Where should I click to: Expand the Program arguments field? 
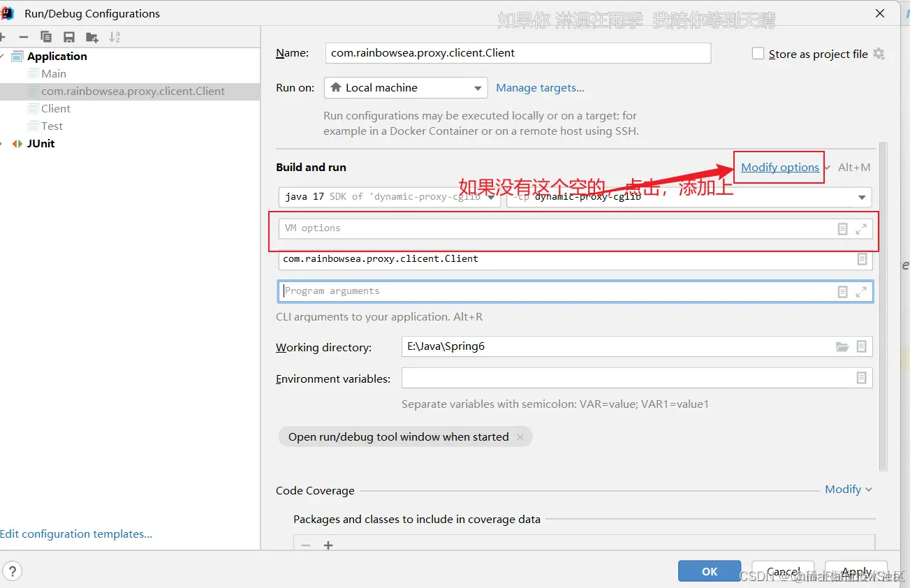pos(861,292)
